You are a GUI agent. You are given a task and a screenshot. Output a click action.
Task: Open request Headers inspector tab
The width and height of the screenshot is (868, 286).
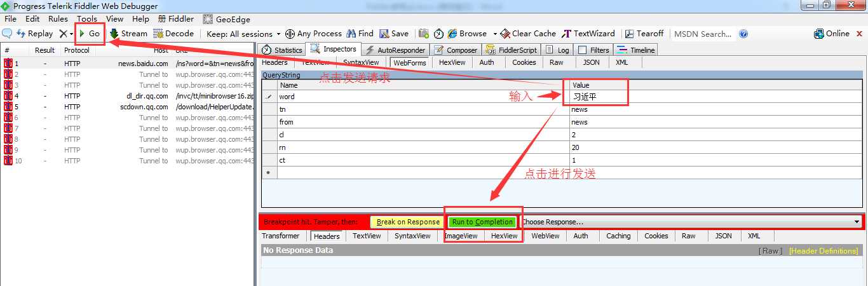[275, 62]
